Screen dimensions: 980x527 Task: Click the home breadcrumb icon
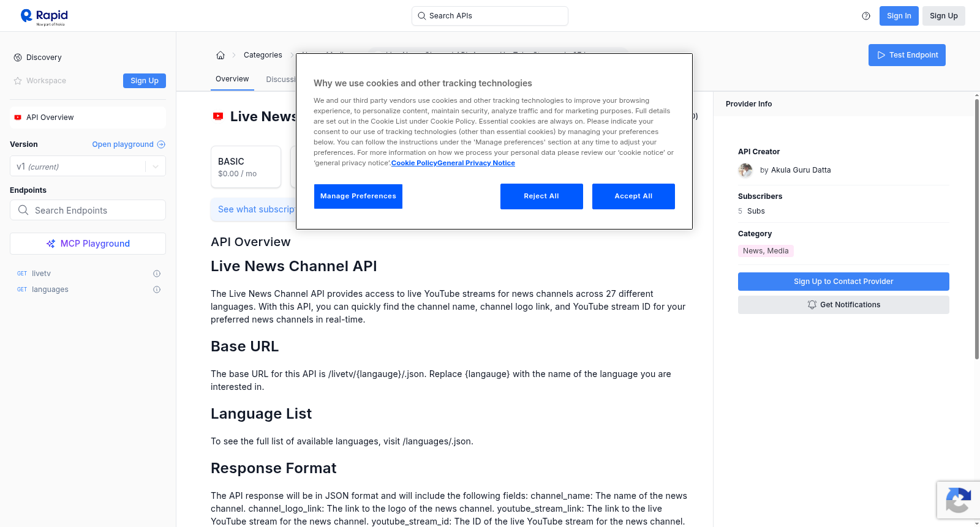point(221,55)
